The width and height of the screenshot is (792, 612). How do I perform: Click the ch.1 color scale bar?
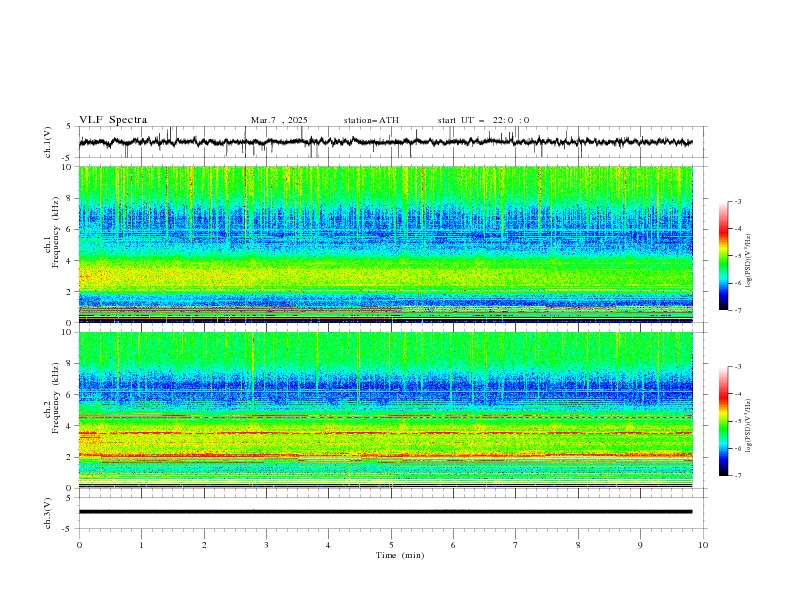coord(723,255)
